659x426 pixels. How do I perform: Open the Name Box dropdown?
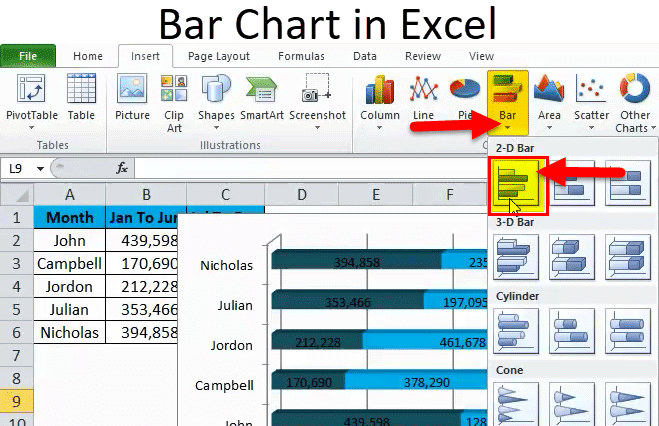[40, 169]
